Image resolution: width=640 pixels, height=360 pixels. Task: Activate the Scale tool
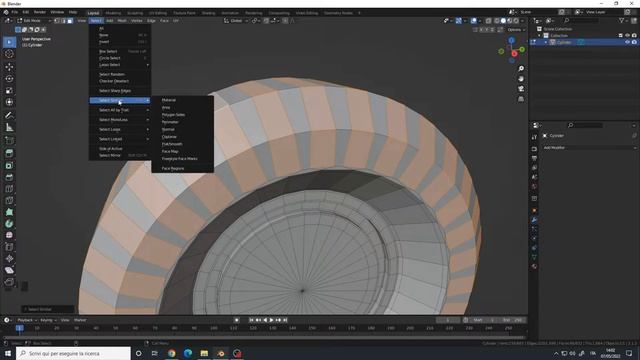9,90
